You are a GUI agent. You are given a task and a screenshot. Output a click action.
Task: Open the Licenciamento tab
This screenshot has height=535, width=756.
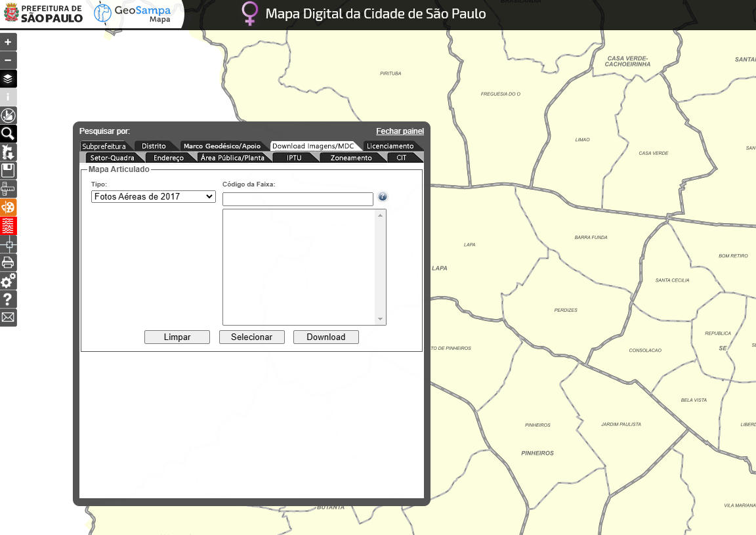[x=390, y=146]
